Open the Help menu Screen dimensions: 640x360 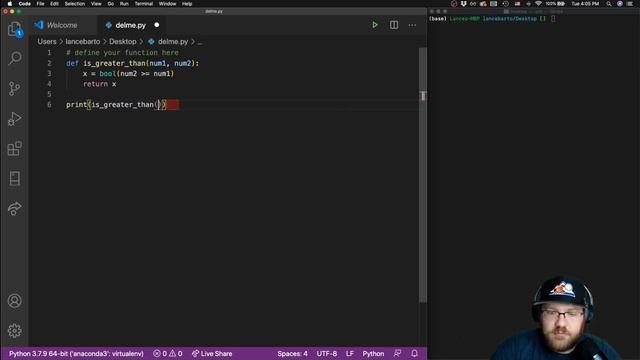pos(187,4)
